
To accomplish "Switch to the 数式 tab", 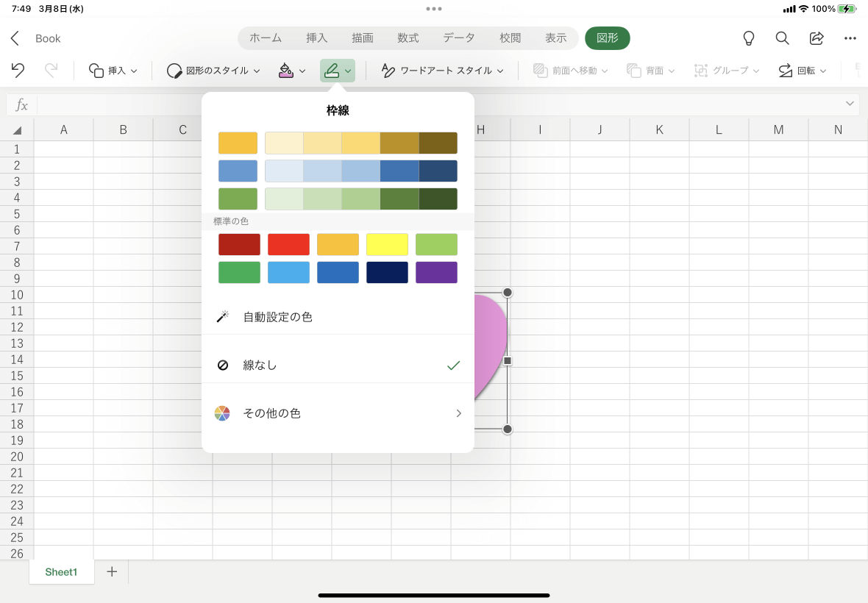I will coord(408,38).
